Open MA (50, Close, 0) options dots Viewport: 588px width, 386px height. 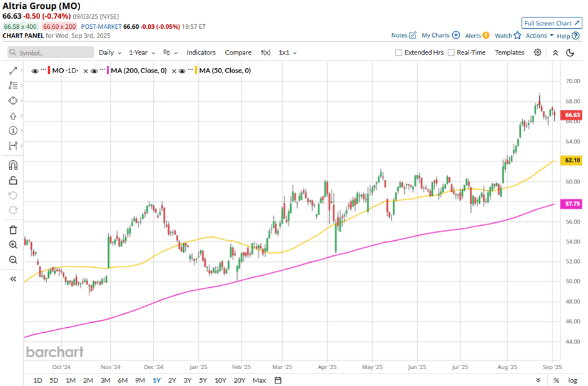click(191, 70)
